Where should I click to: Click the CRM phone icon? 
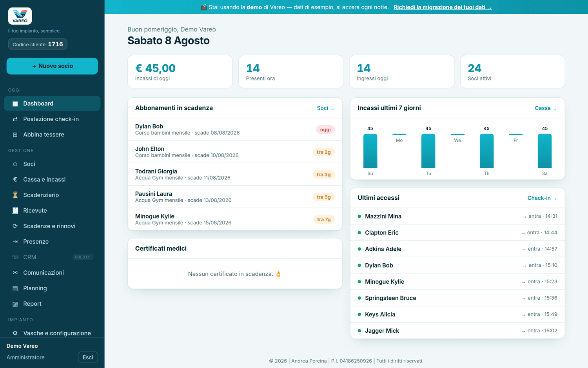(x=15, y=257)
